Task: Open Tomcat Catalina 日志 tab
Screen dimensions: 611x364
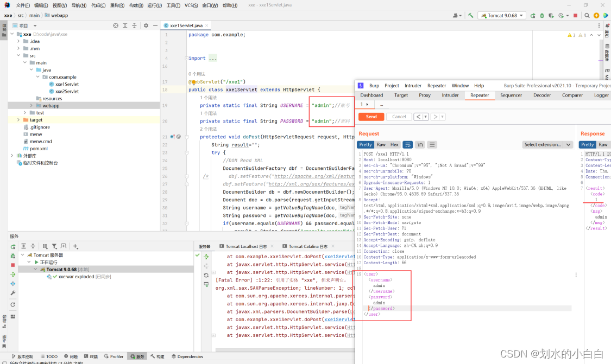Action: (308, 246)
